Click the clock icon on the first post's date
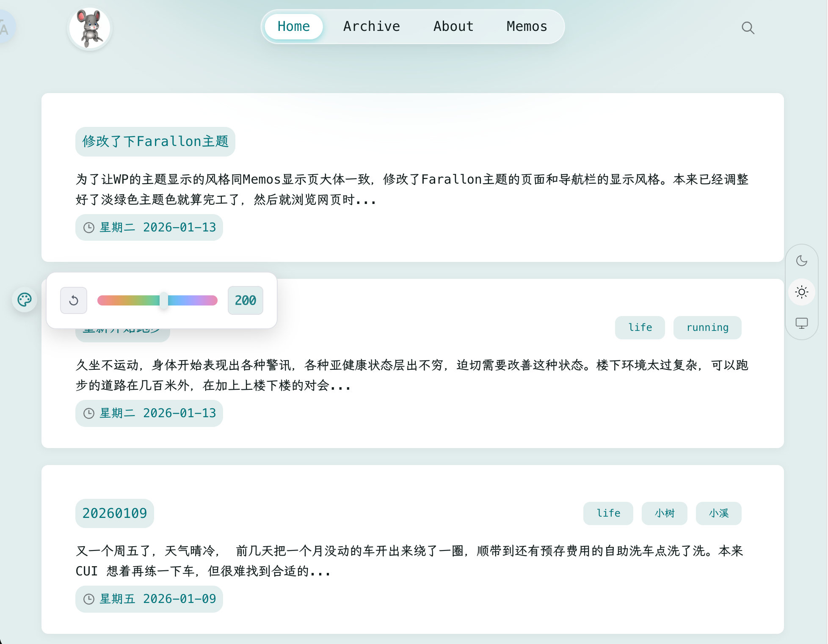828x644 pixels. pyautogui.click(x=88, y=227)
